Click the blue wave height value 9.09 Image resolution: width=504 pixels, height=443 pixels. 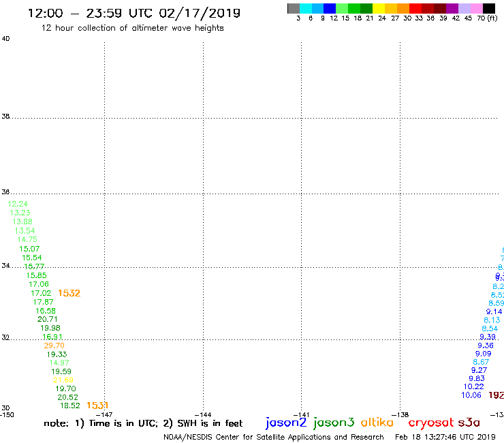[483, 354]
